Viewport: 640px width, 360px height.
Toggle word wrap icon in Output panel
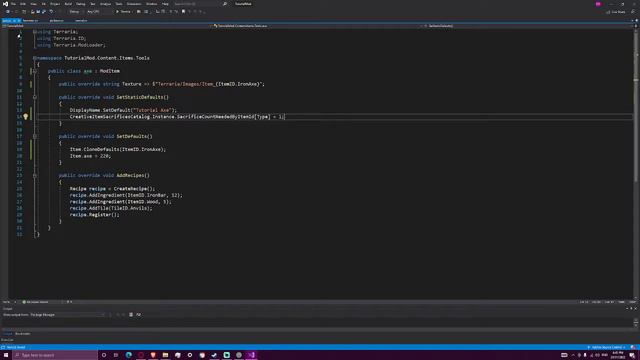138,315
